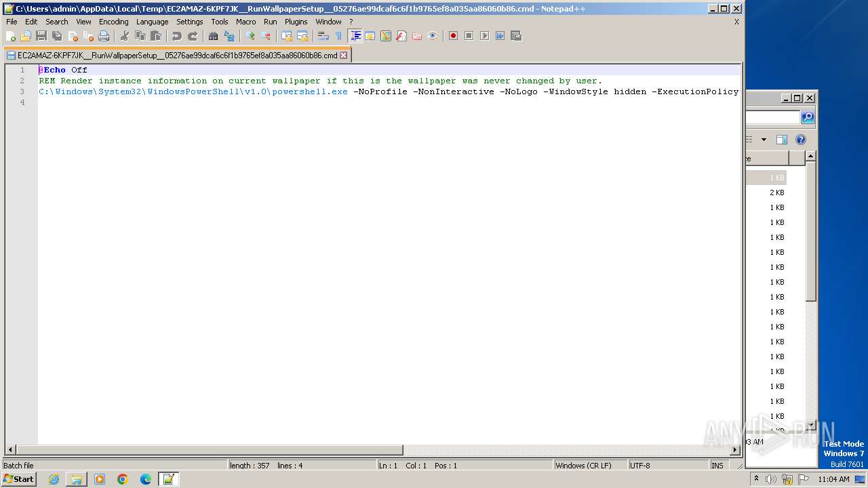Screen dimensions: 868x488
Task: Run macro multiple times icon
Action: (x=500, y=36)
